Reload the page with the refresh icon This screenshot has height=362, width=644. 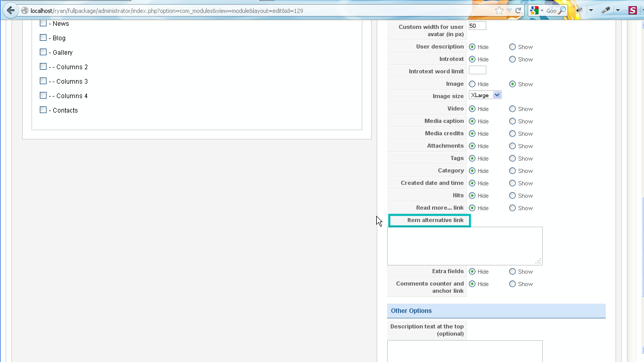click(x=517, y=10)
